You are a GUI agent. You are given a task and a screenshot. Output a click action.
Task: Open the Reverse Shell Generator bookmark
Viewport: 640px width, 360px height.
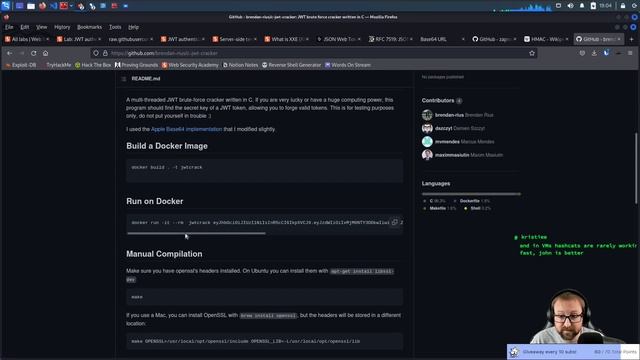point(291,65)
